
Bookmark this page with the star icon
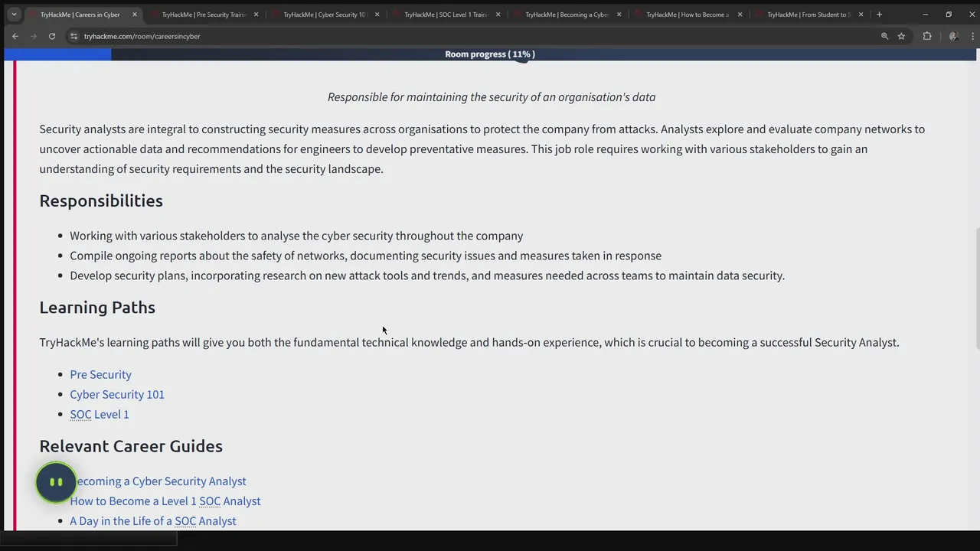tap(901, 36)
